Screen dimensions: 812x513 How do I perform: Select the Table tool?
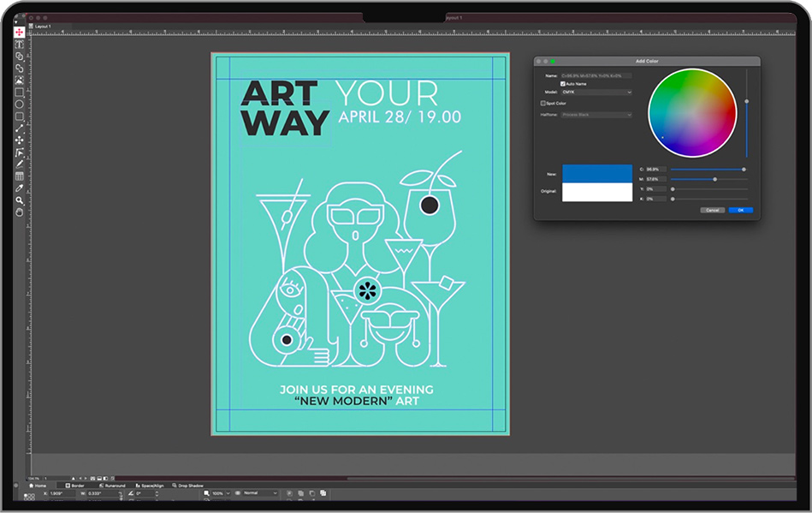click(20, 176)
